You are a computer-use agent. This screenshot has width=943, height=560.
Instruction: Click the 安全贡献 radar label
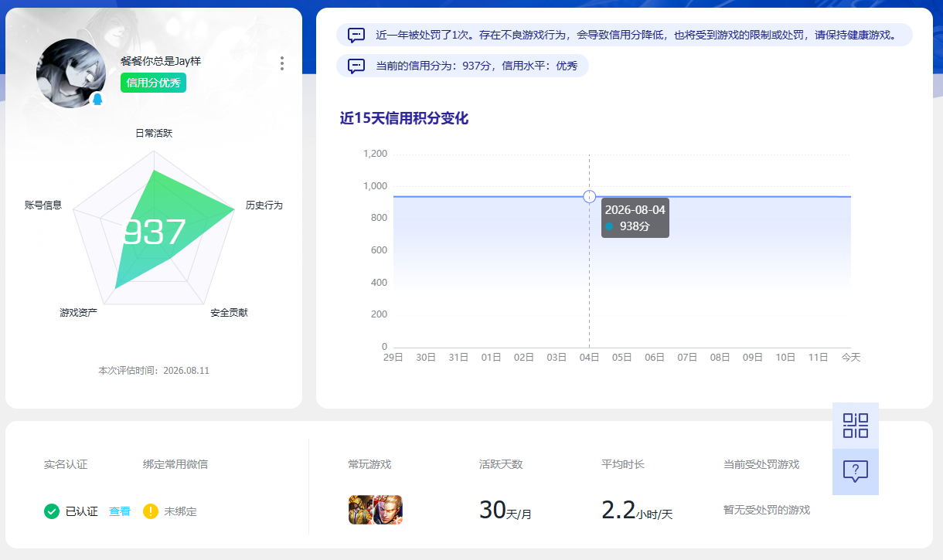pyautogui.click(x=230, y=312)
